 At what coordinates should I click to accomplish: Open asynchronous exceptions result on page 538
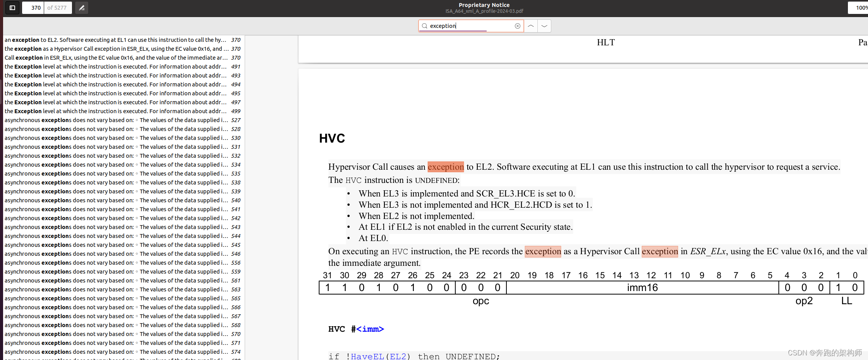[123, 183]
